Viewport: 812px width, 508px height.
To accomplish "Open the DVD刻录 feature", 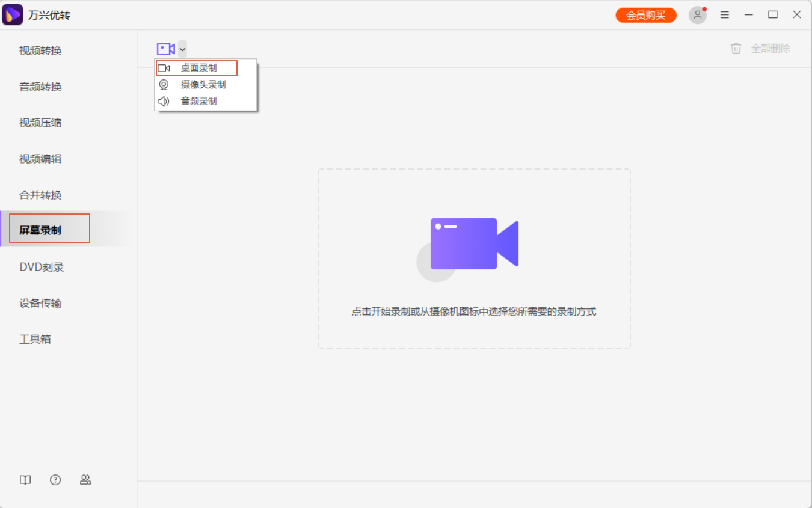I will coord(40,267).
